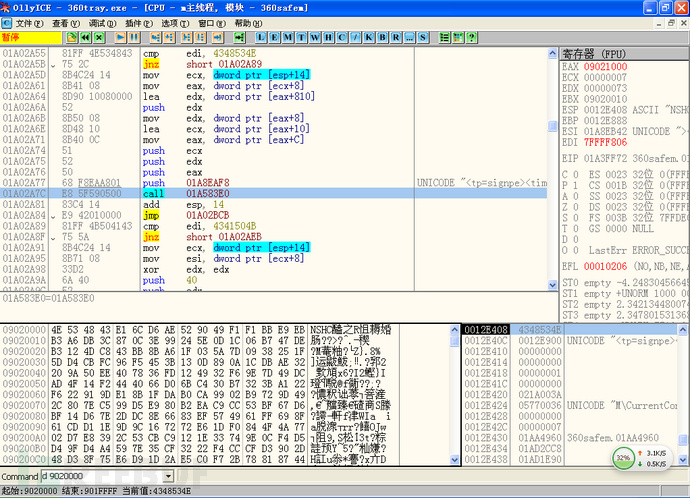
Task: Click the Trace Over toolbar icon
Action: pyautogui.click(x=200, y=37)
